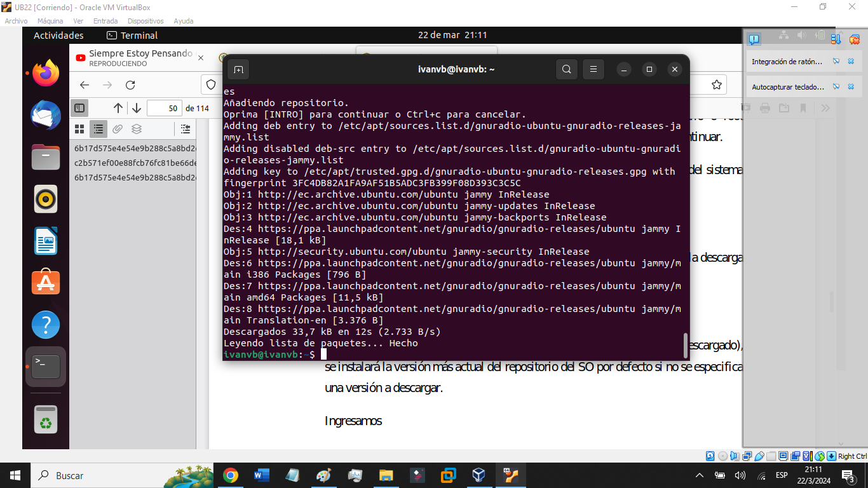This screenshot has height=488, width=868.
Task: Open Ayuda menu in VirtualBox
Action: pyautogui.click(x=184, y=21)
